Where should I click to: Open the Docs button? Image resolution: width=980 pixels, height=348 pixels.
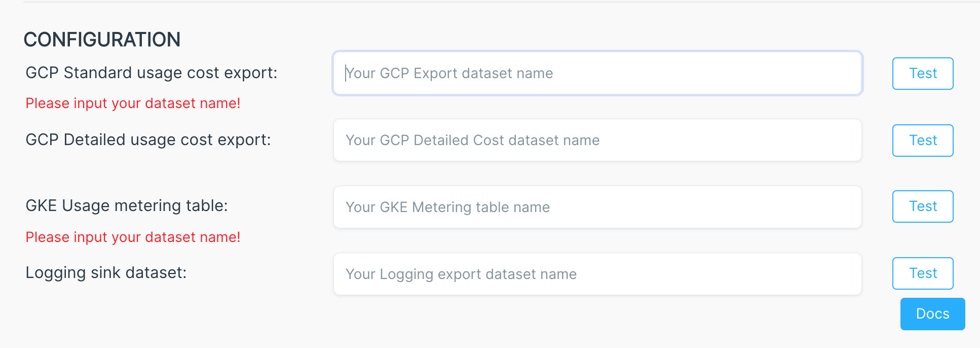pyautogui.click(x=933, y=314)
